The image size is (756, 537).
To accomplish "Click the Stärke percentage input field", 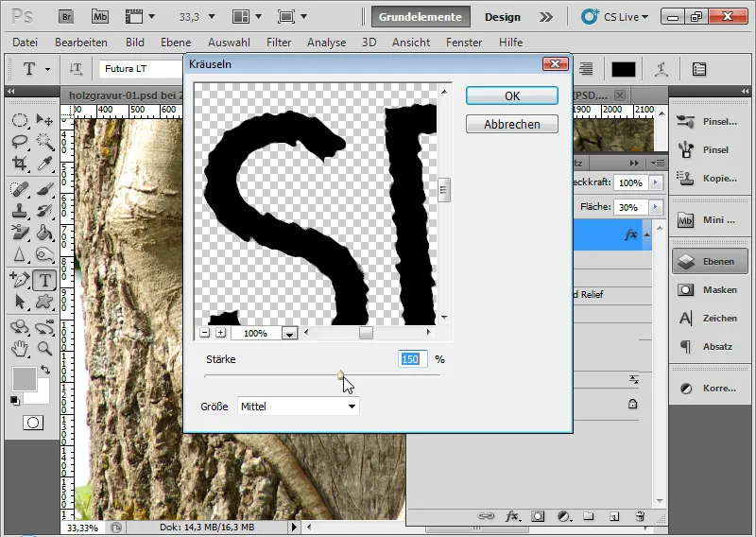I will pyautogui.click(x=412, y=359).
